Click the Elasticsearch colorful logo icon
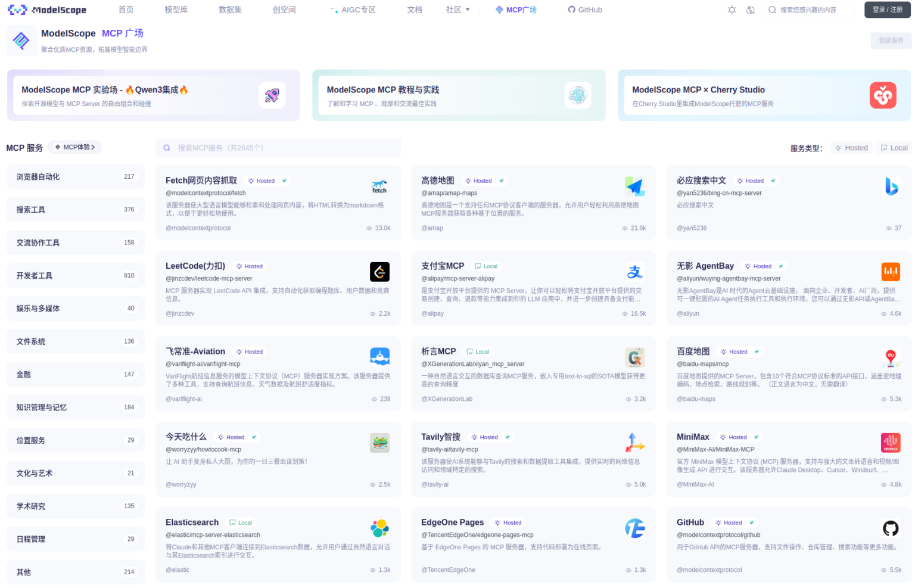The image size is (915, 588). (x=379, y=527)
